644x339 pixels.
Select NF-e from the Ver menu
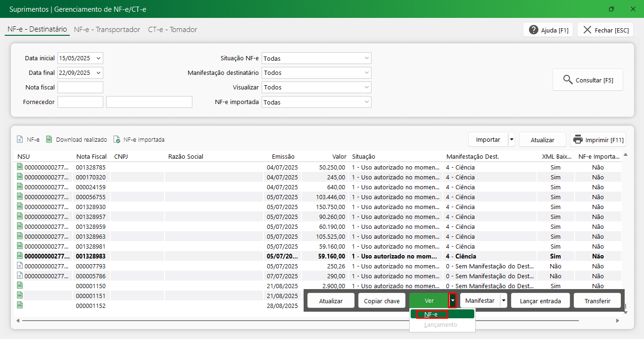click(431, 315)
